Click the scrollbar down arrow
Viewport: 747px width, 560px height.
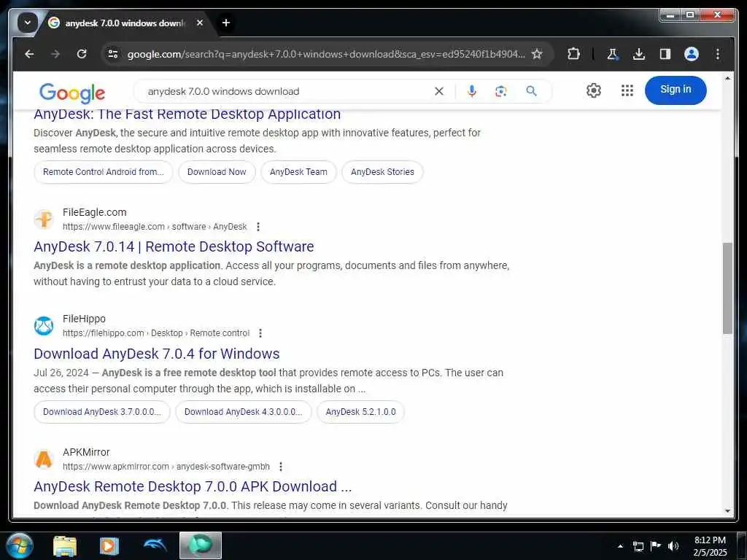[727, 511]
